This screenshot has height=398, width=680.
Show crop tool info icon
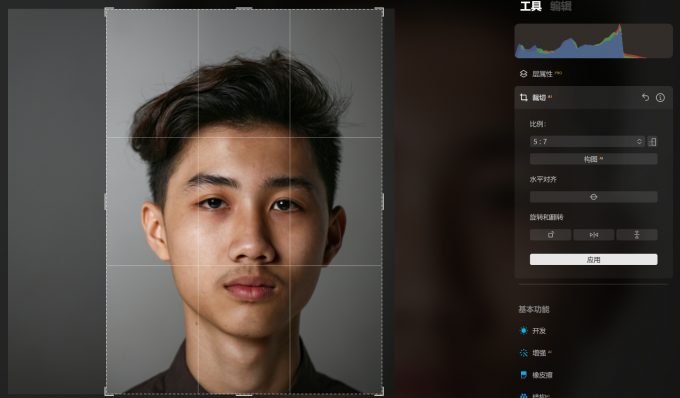click(660, 98)
